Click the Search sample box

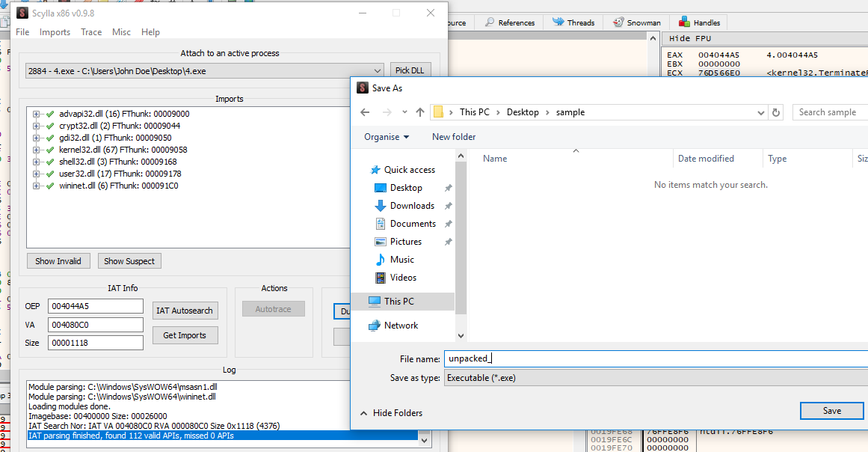tap(831, 112)
